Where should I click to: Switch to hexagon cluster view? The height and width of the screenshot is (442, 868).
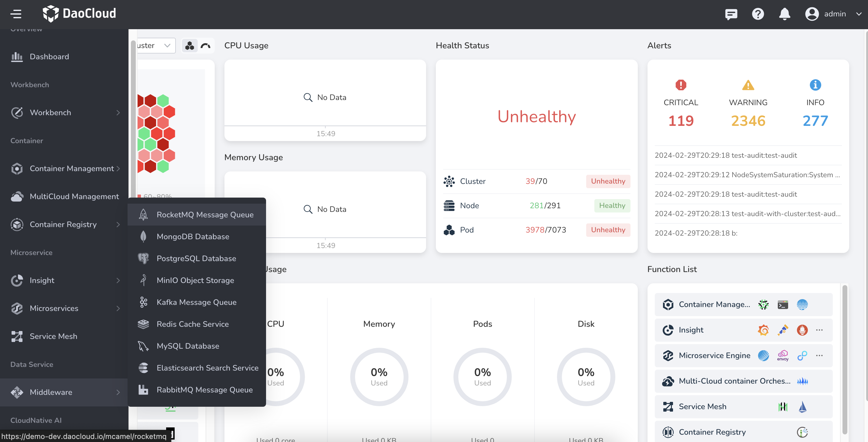point(190,46)
